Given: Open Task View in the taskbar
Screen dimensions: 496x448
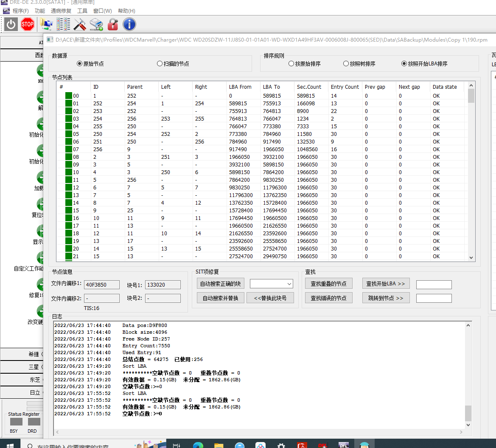Looking at the screenshot, I should coord(177,445).
